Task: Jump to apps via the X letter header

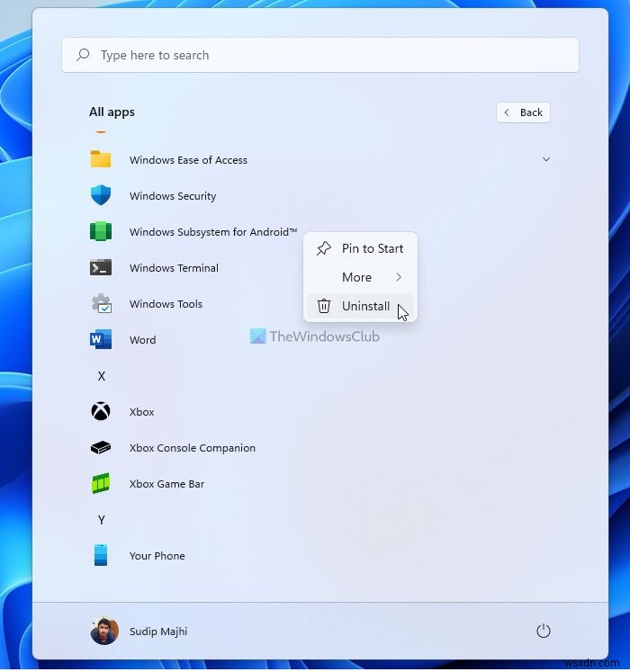Action: point(101,376)
